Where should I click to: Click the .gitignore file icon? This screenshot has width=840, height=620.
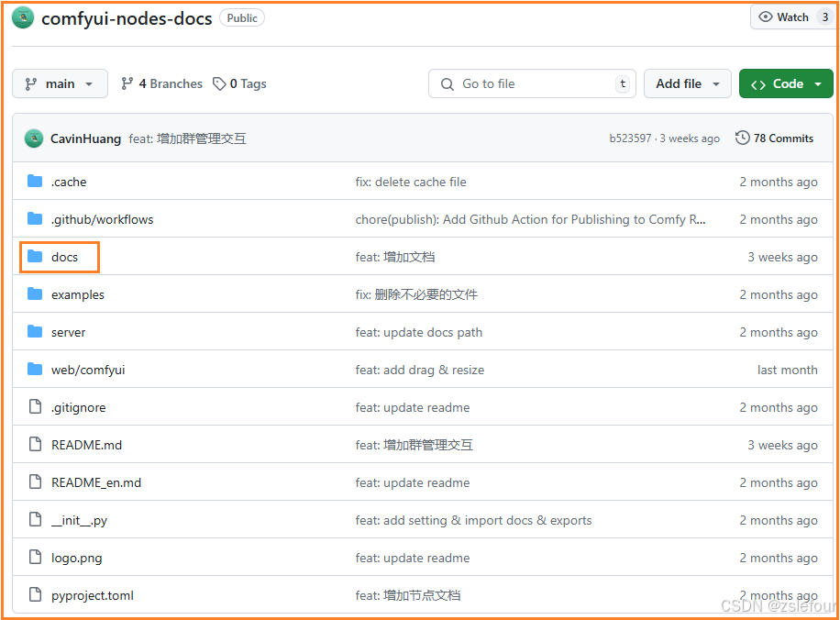[x=36, y=406]
